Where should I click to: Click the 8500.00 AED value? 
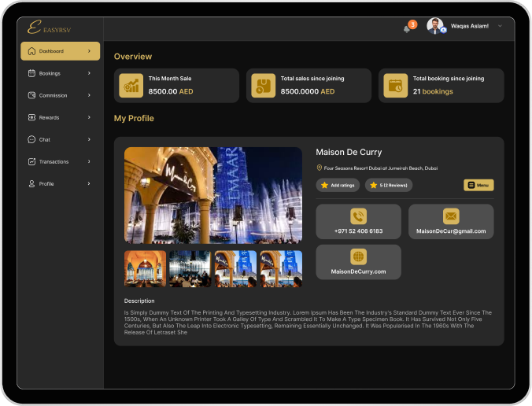[171, 91]
